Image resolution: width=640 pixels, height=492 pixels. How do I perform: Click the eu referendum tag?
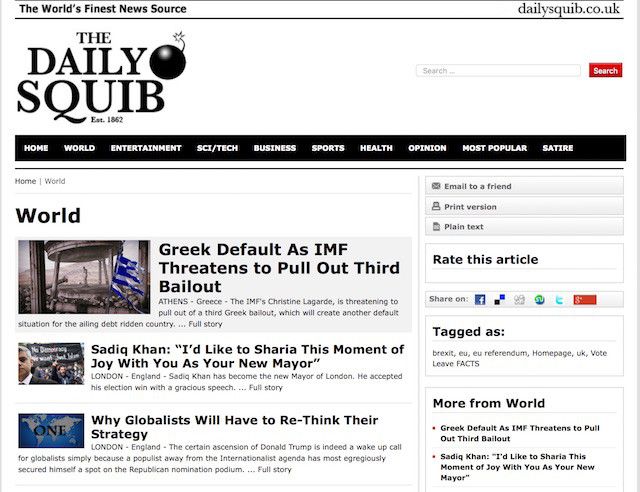501,353
